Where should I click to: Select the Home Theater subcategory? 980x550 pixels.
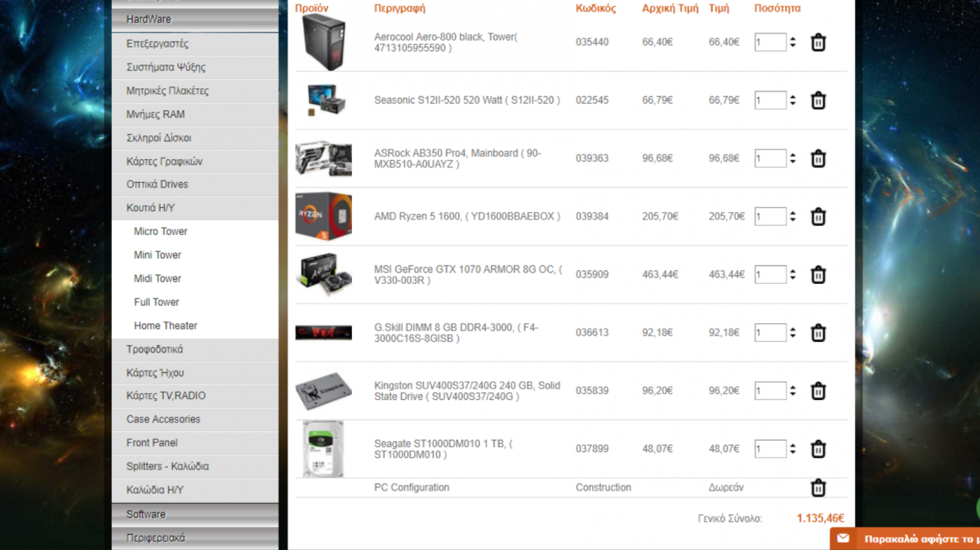point(166,326)
